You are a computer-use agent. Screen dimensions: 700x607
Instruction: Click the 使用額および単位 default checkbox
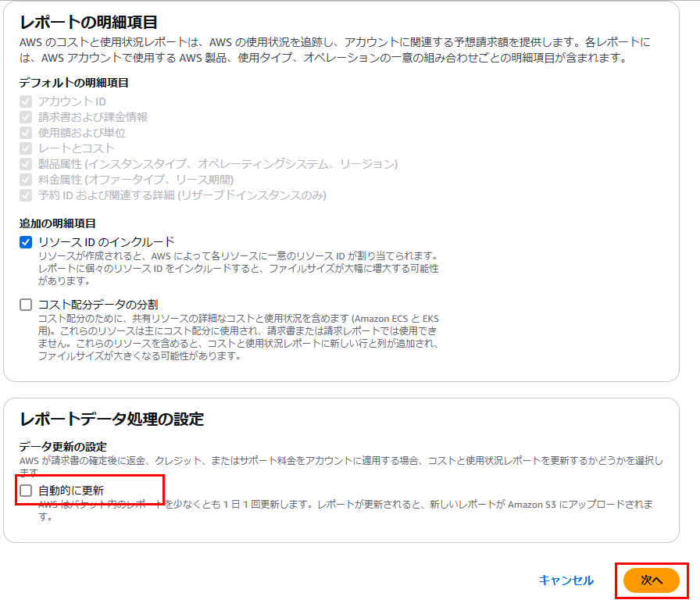coord(26,133)
